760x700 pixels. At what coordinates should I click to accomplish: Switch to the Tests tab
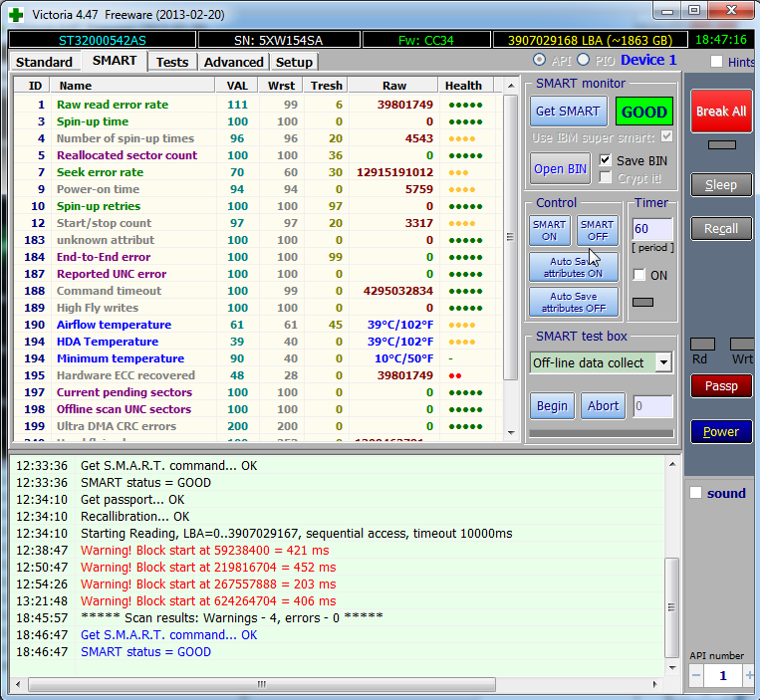point(172,62)
